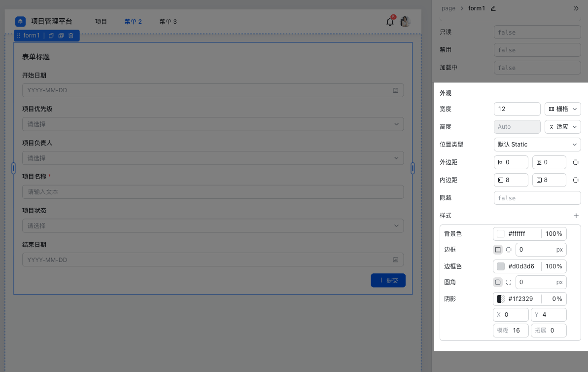Select the all-sides 边框 mode
588x372 pixels.
498,250
